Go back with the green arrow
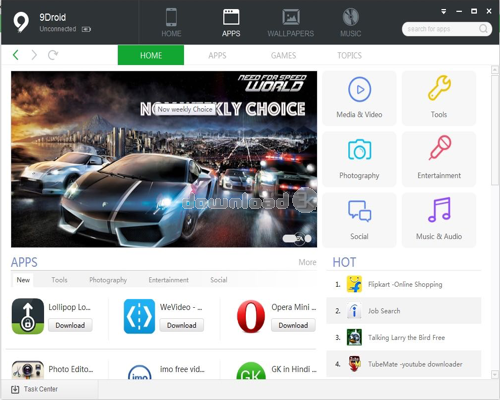The width and height of the screenshot is (500, 400). pyautogui.click(x=15, y=55)
